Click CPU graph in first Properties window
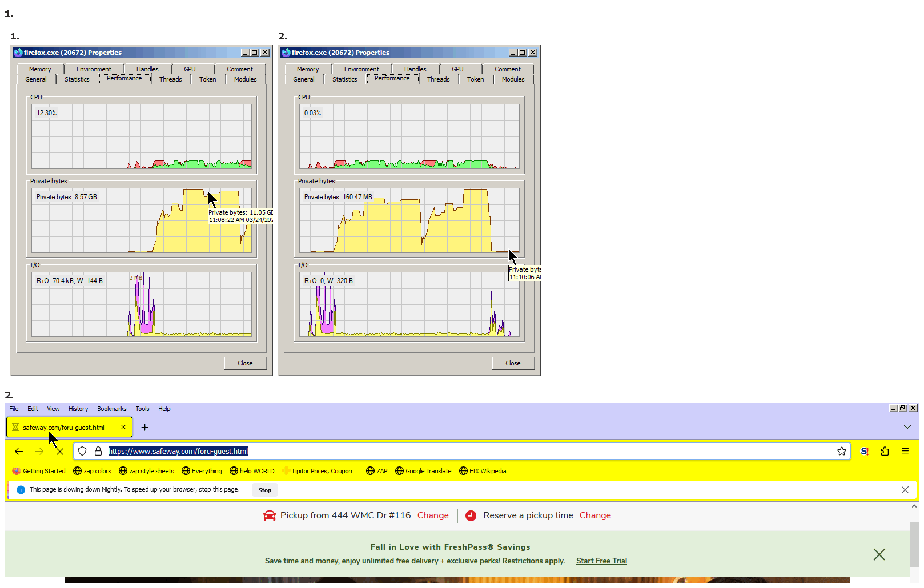 pos(142,136)
